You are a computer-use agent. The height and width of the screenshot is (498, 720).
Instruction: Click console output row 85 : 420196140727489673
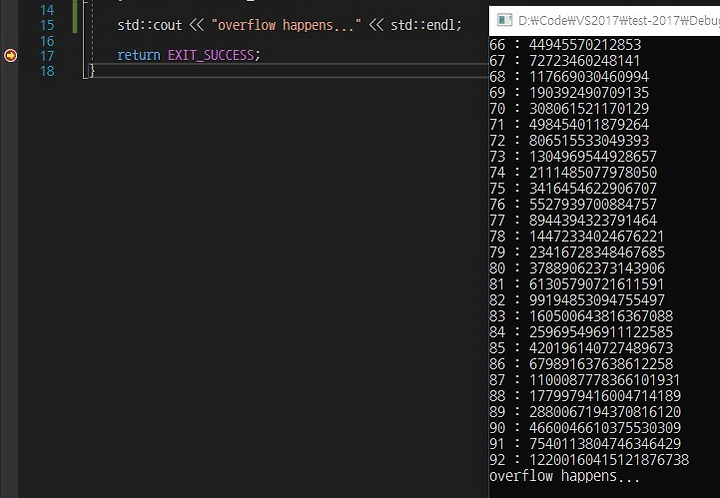581,348
